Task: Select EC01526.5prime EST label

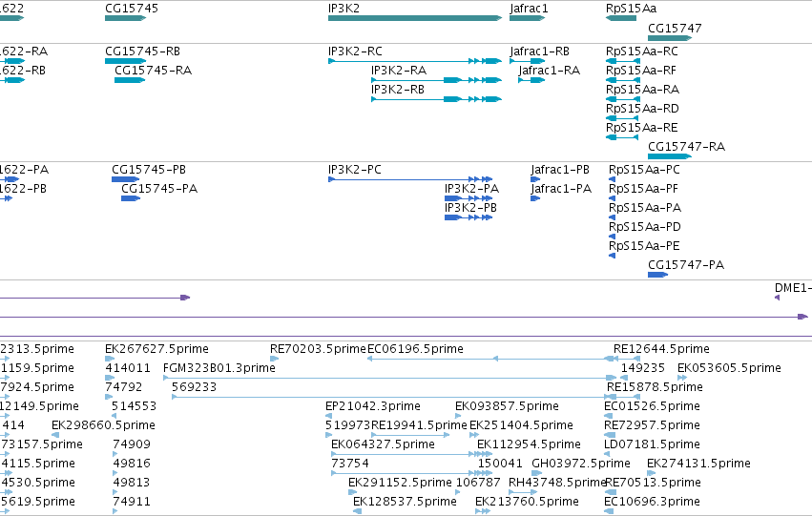Action: [652, 407]
